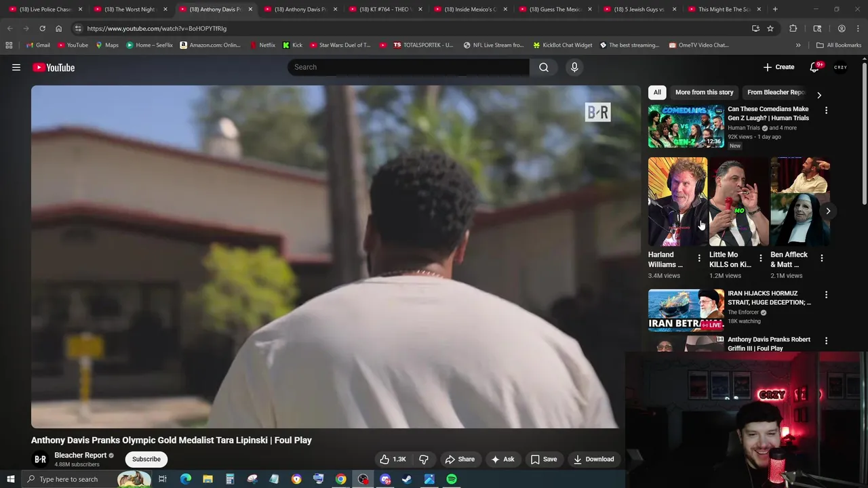This screenshot has width=868, height=488.
Task: Show next Shorts with right arrow
Action: pyautogui.click(x=828, y=211)
